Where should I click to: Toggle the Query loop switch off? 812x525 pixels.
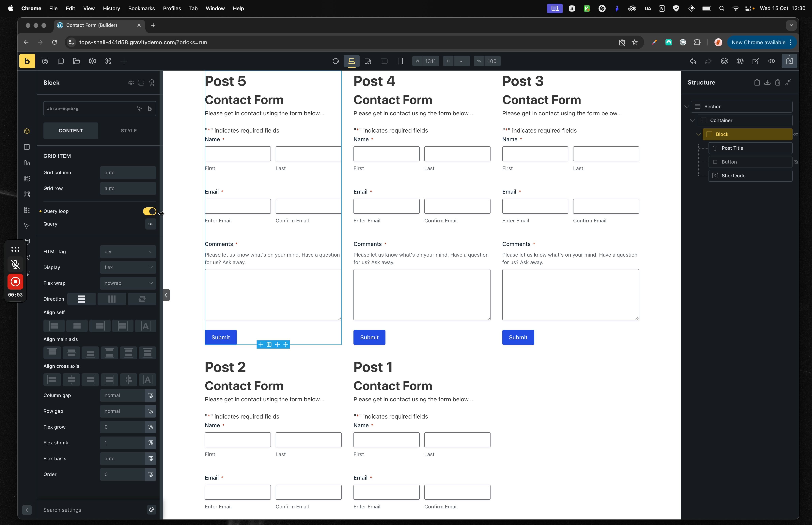[149, 211]
